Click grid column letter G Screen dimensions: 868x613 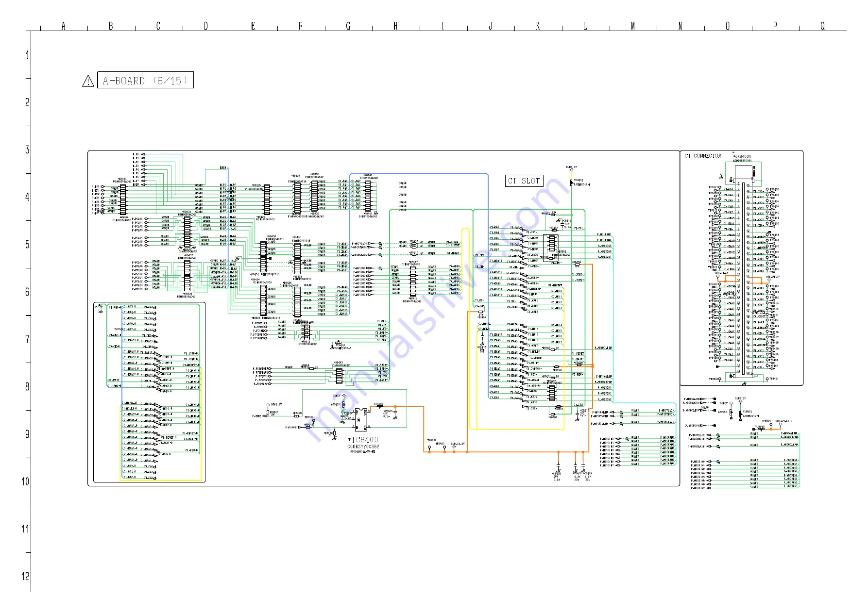[348, 26]
